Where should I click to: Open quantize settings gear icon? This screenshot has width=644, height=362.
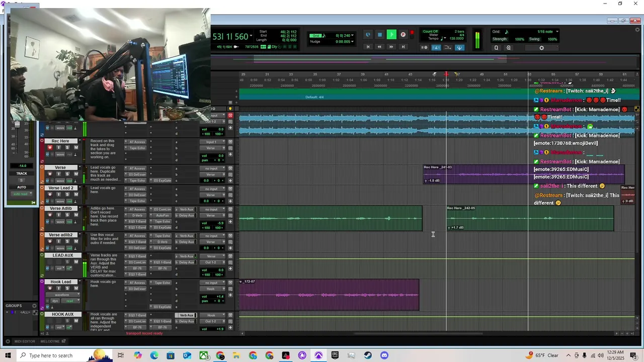541,48
